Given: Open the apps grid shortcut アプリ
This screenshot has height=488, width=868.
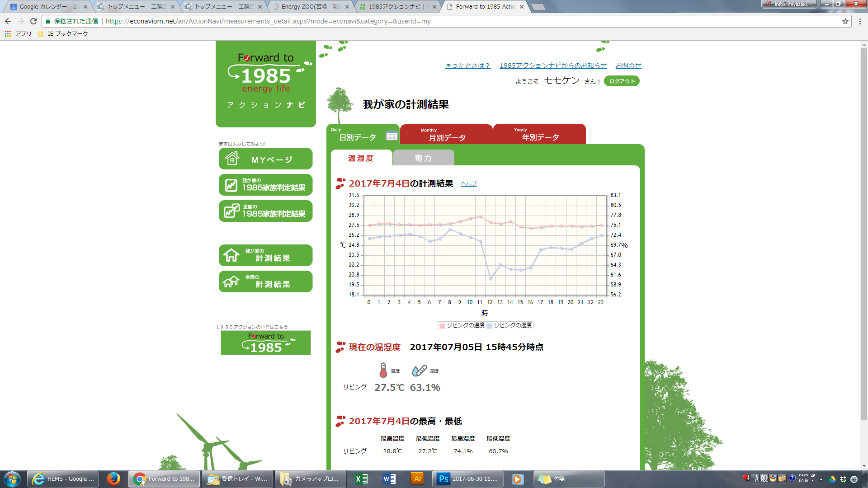Looking at the screenshot, I should point(18,33).
